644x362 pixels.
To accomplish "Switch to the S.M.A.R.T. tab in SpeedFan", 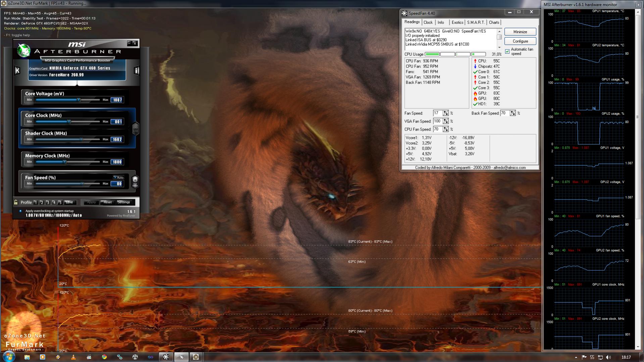I will (x=476, y=22).
